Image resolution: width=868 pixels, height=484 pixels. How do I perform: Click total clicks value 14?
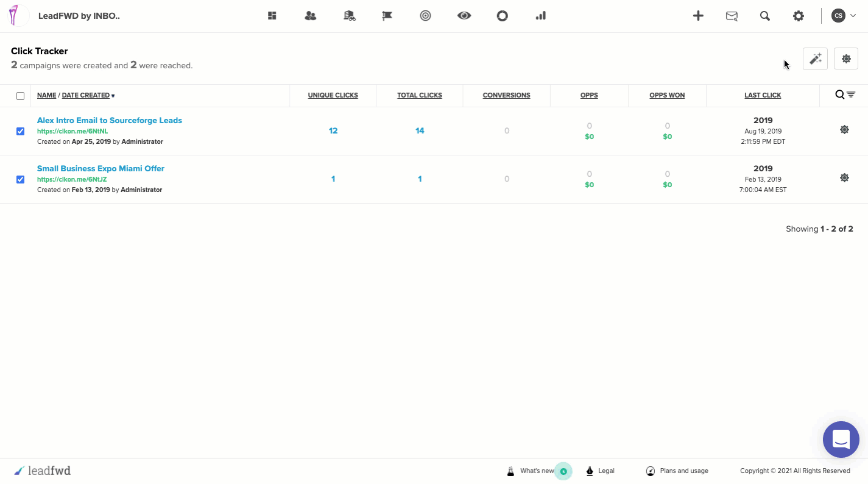click(x=420, y=130)
